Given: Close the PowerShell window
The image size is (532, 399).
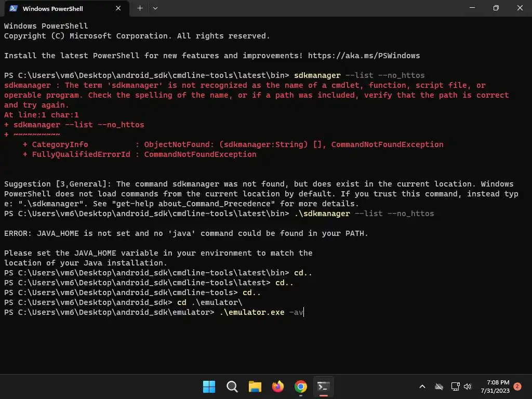Looking at the screenshot, I should [520, 8].
